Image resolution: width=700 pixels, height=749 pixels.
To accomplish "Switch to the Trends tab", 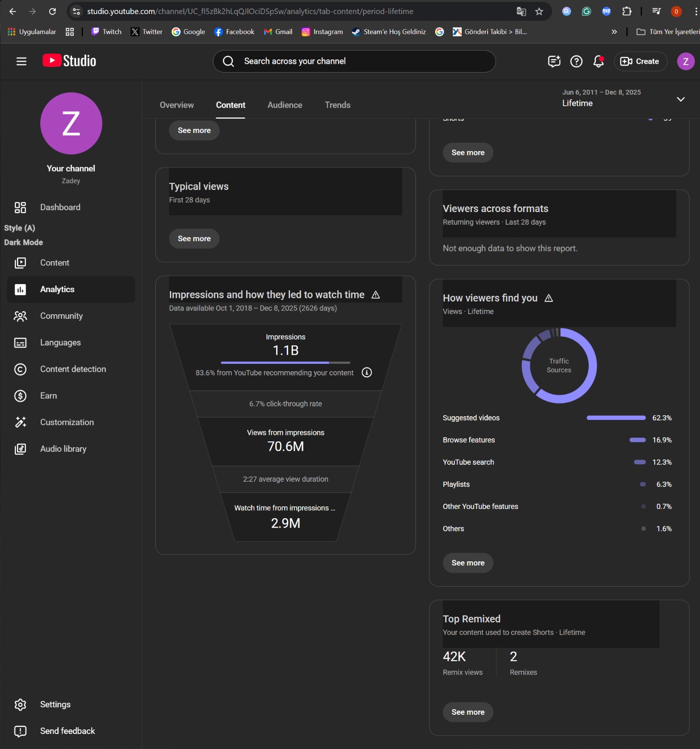I will click(x=337, y=105).
